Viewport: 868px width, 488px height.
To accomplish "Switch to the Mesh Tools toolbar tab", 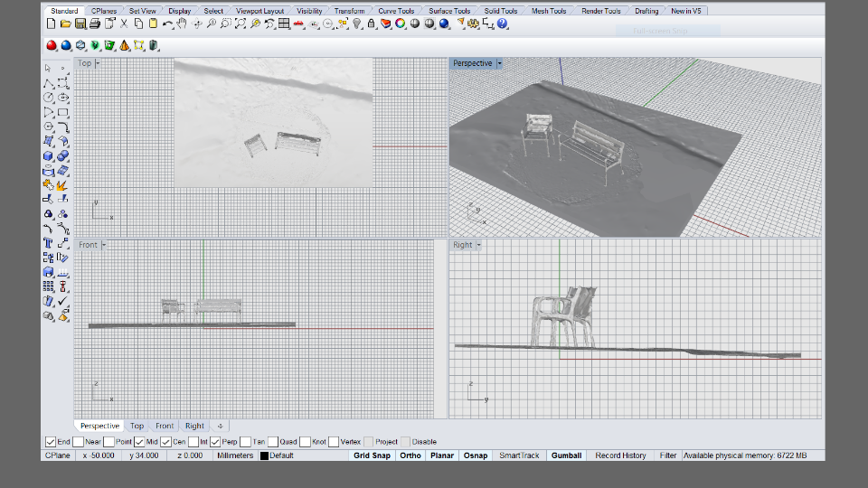I will coord(549,11).
